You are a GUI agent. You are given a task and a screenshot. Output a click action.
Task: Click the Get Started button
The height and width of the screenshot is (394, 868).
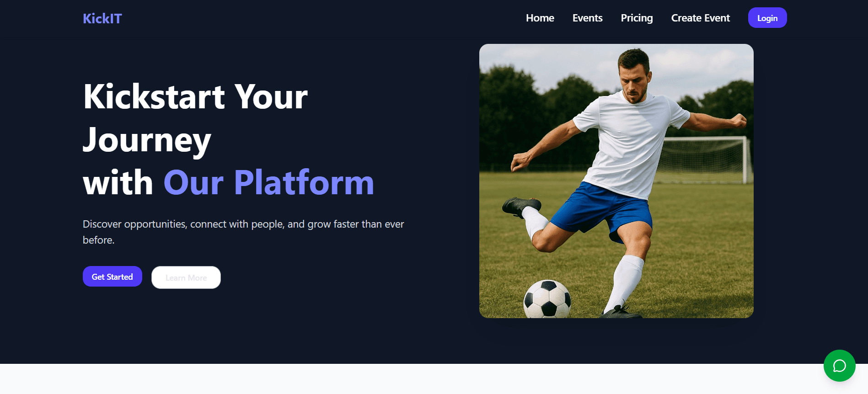tap(113, 277)
